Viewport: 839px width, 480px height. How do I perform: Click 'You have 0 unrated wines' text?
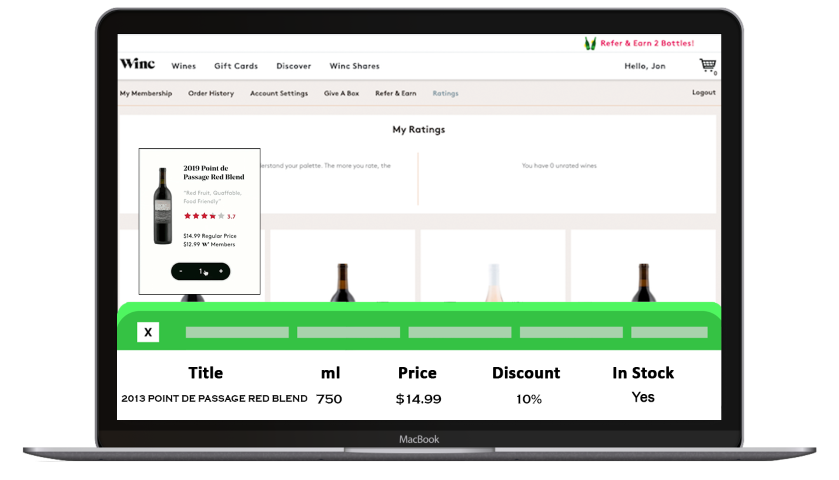pos(559,166)
